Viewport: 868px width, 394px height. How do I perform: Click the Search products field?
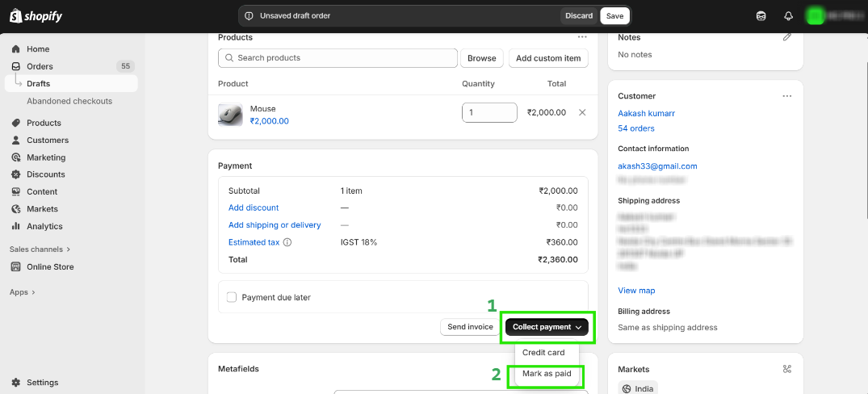tap(338, 58)
